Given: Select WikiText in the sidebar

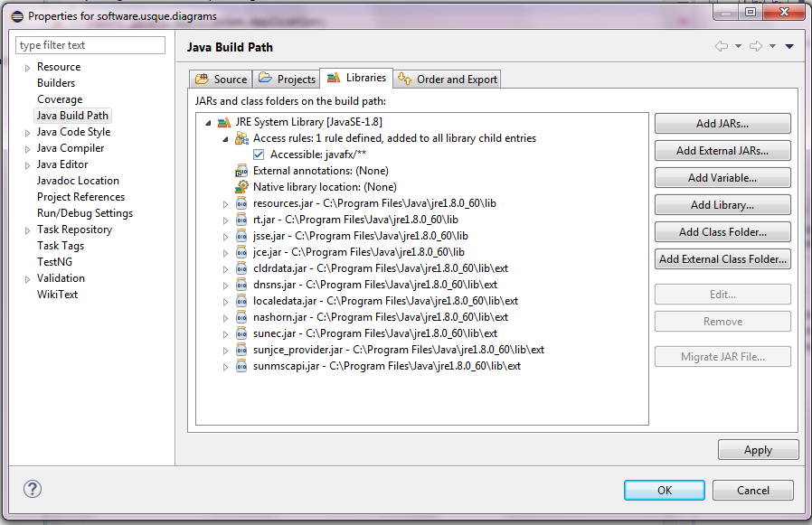Looking at the screenshot, I should [x=57, y=295].
